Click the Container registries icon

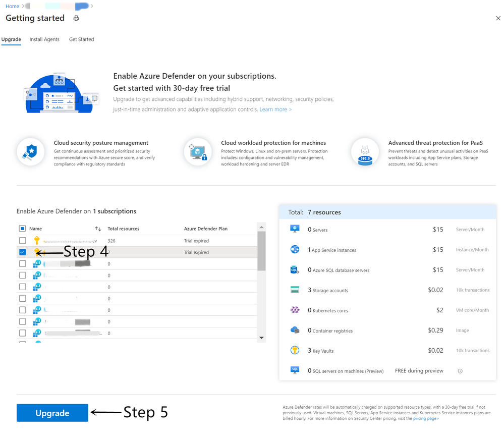[x=295, y=330]
